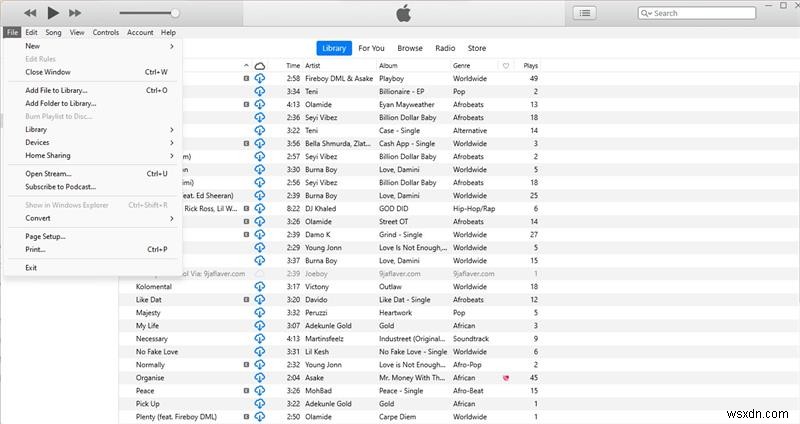The image size is (800, 424).
Task: Sort by the heart Love column
Action: click(506, 65)
